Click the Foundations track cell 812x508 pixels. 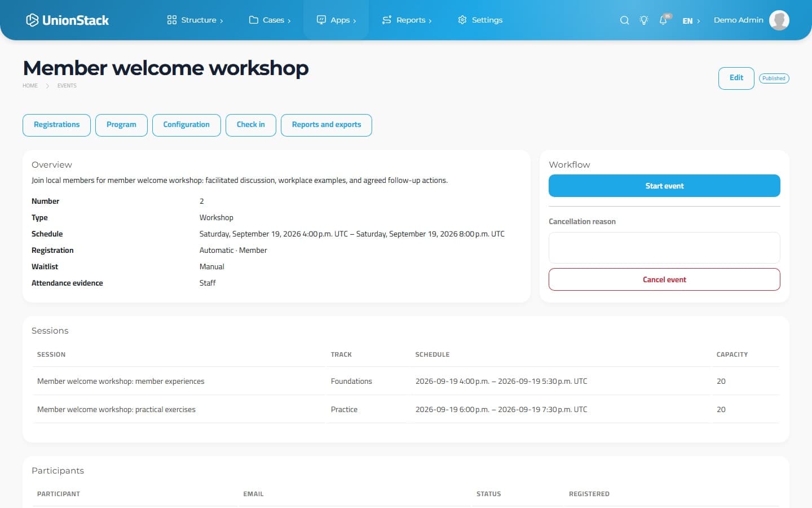[x=351, y=381]
